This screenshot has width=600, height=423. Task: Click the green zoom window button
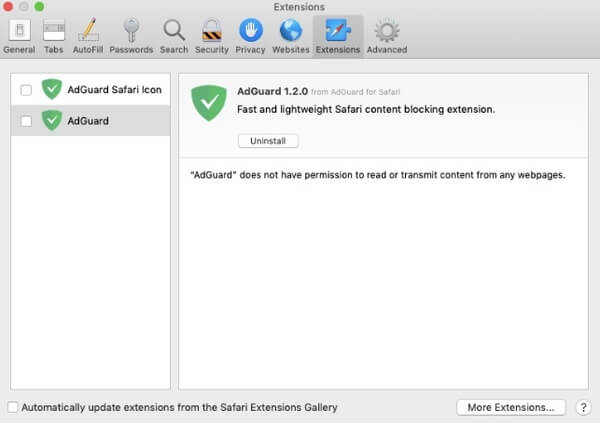tap(39, 7)
